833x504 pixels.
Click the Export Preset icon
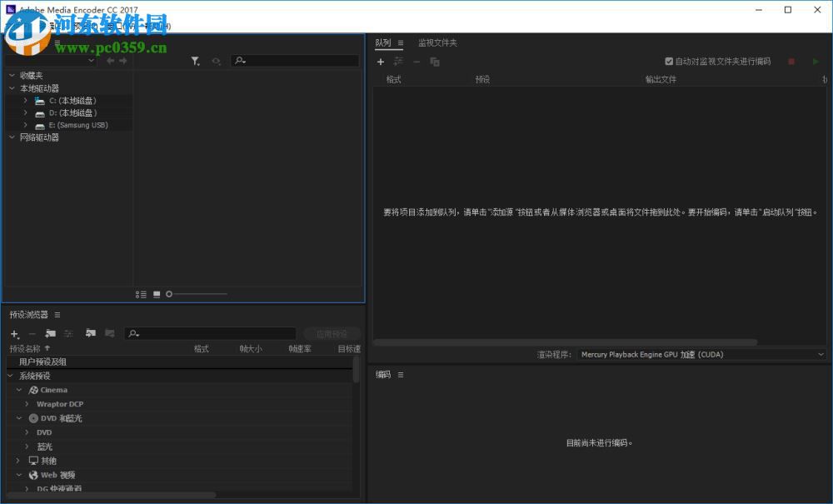[x=109, y=333]
